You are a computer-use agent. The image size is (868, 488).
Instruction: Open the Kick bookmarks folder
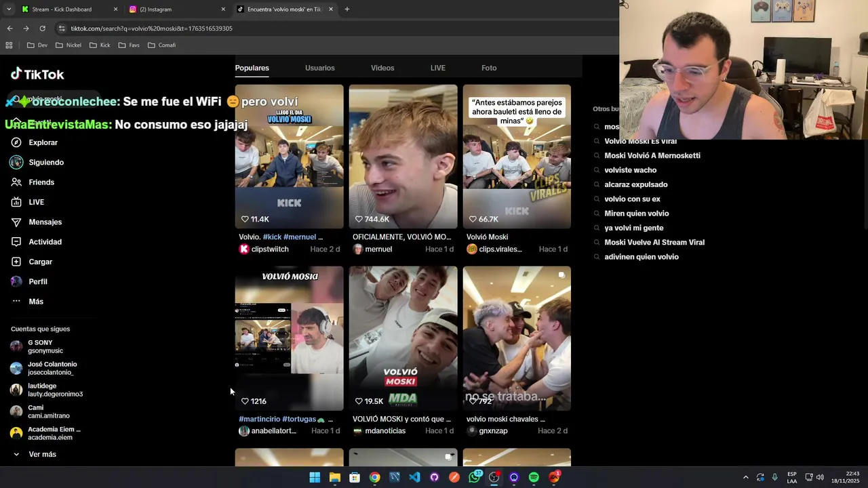[x=100, y=45]
